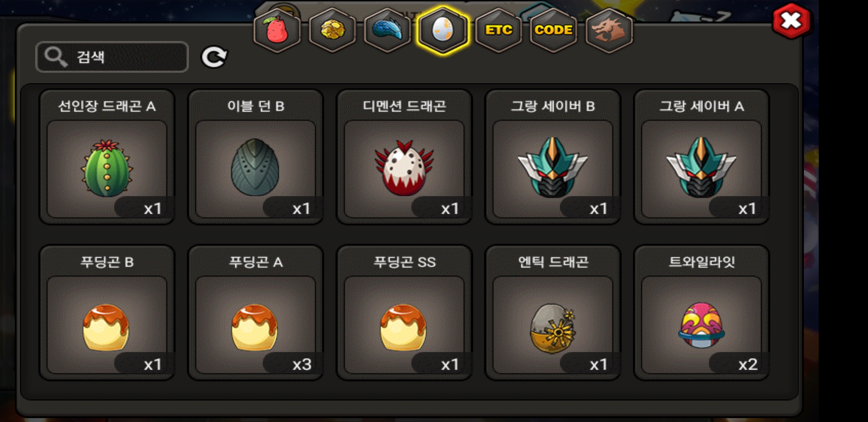868x422 pixels.
Task: Choose the 이블 던 B egg
Action: click(x=255, y=157)
